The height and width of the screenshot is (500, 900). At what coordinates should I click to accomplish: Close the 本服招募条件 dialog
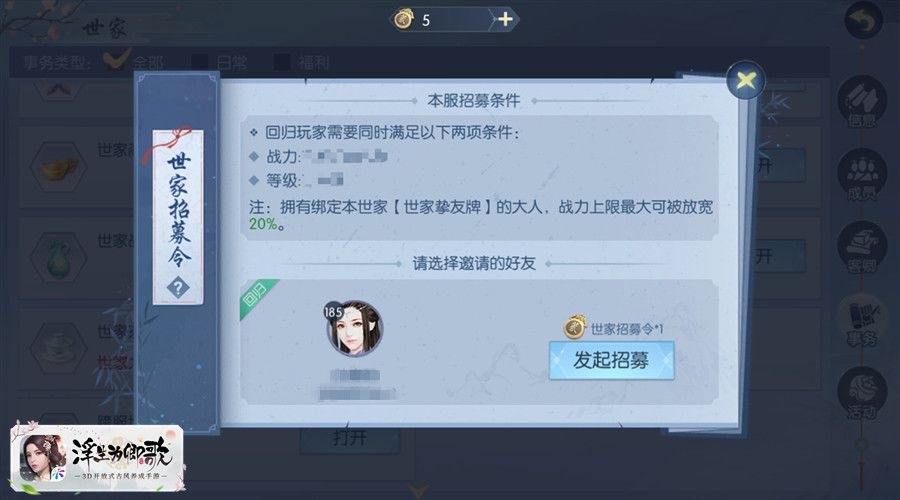click(745, 80)
